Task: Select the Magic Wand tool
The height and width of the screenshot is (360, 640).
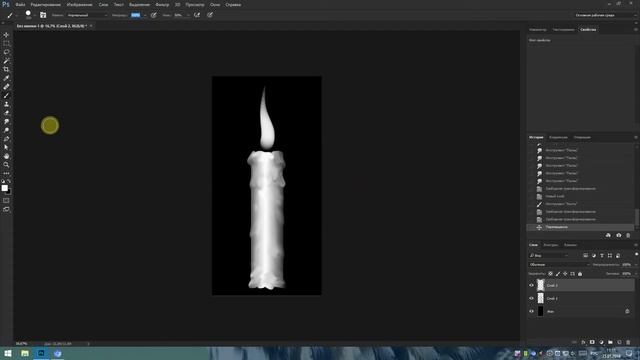Action: point(6,60)
